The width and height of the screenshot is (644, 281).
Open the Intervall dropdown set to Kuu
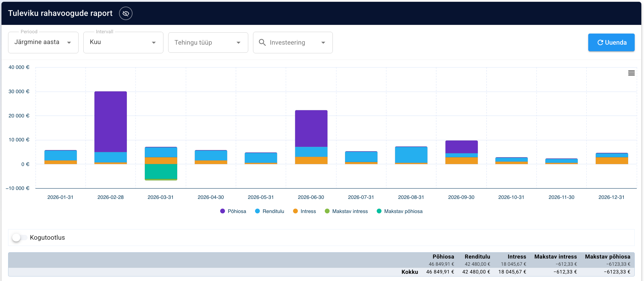pyautogui.click(x=123, y=43)
